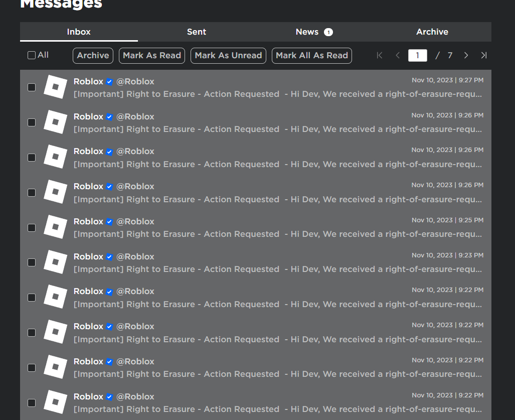Click the verified badge in the 9:25 PM message
The height and width of the screenshot is (420, 515).
tap(109, 222)
